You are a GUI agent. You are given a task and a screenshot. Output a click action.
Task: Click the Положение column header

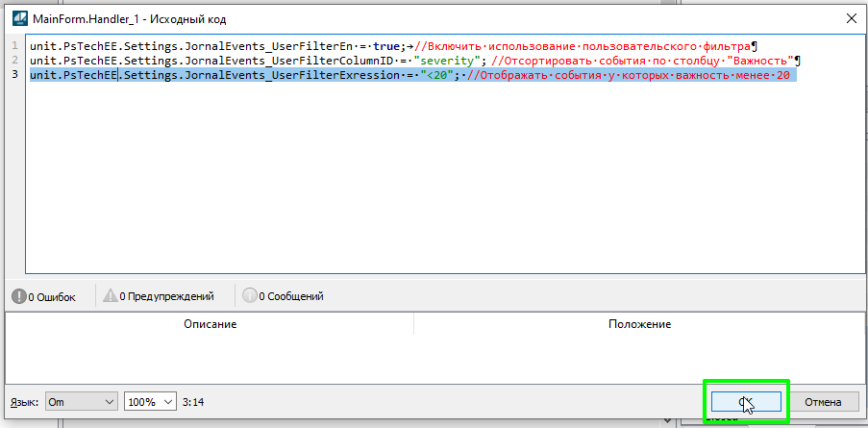click(638, 324)
